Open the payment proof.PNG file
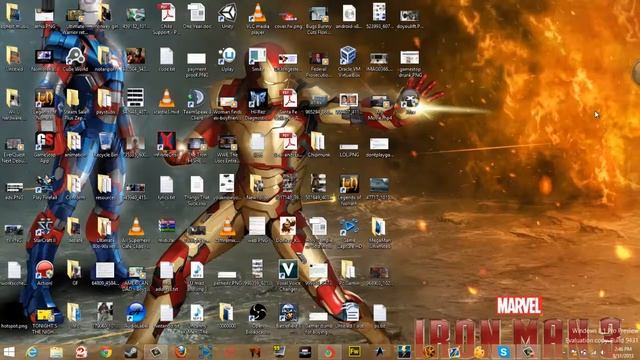The width and height of the screenshot is (640, 360). (196, 64)
